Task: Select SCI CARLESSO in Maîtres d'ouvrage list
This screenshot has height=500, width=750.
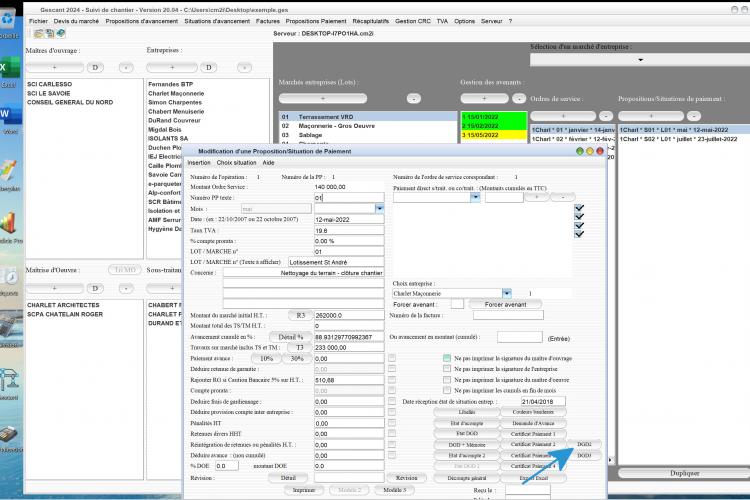Action: [49, 84]
